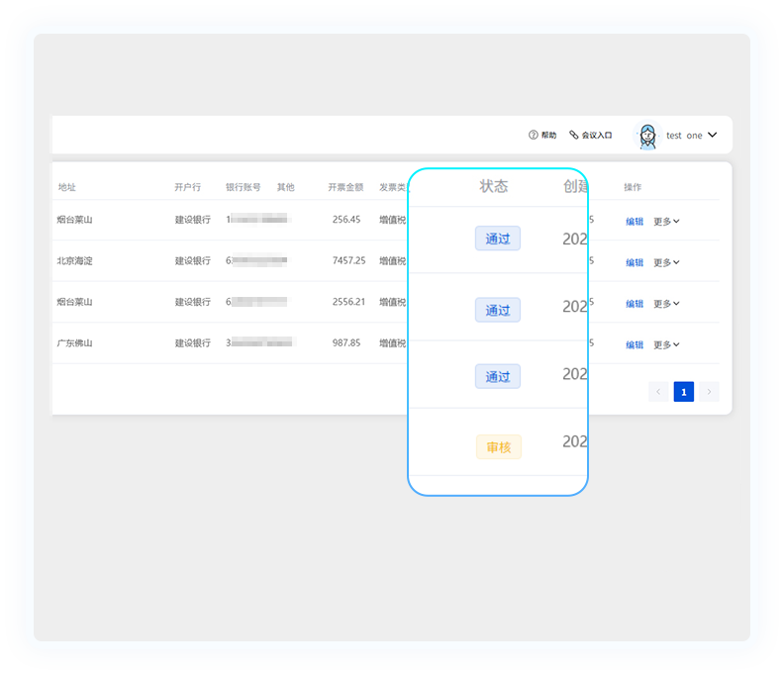Click the 状态 column header
Image resolution: width=784 pixels, height=675 pixels.
(x=494, y=186)
